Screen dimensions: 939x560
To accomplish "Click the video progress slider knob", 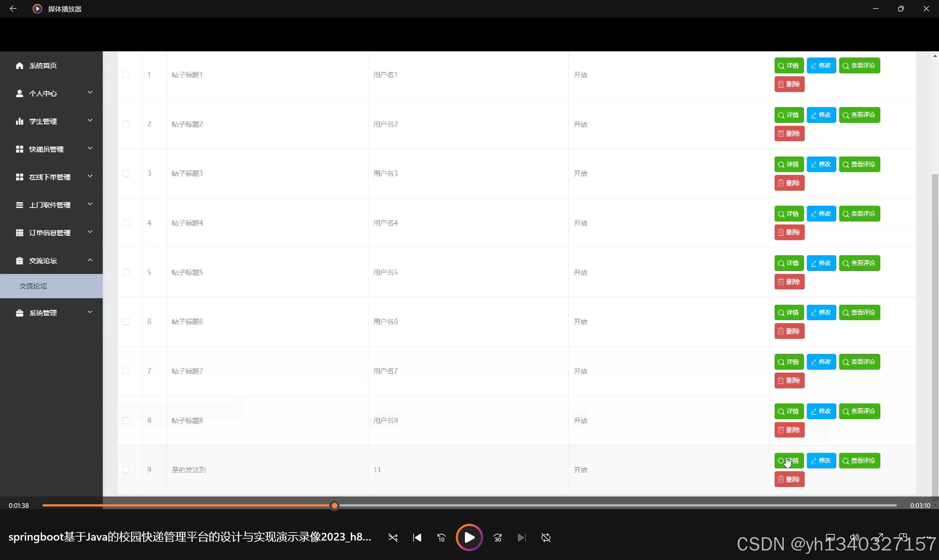I will (x=334, y=506).
